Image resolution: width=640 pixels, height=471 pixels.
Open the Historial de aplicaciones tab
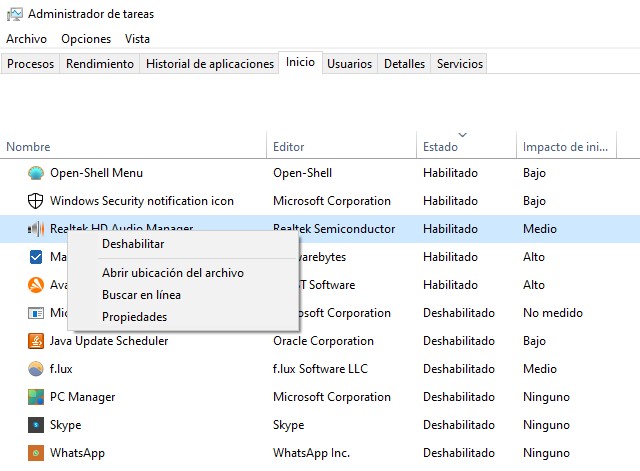(210, 64)
